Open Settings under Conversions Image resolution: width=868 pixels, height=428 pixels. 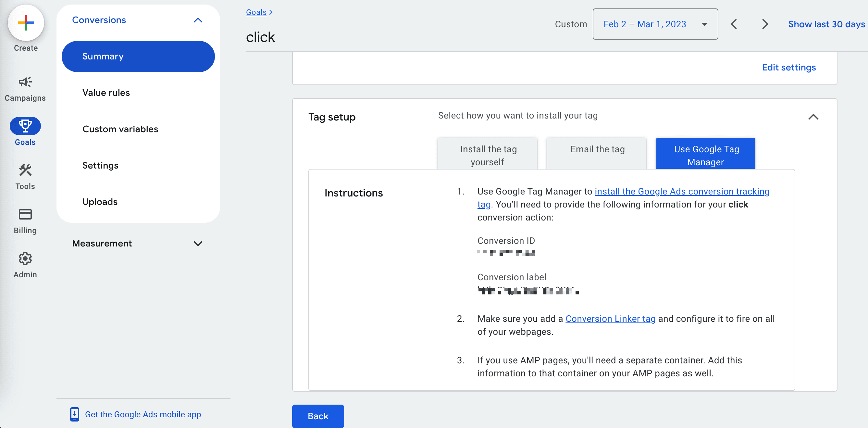click(100, 166)
